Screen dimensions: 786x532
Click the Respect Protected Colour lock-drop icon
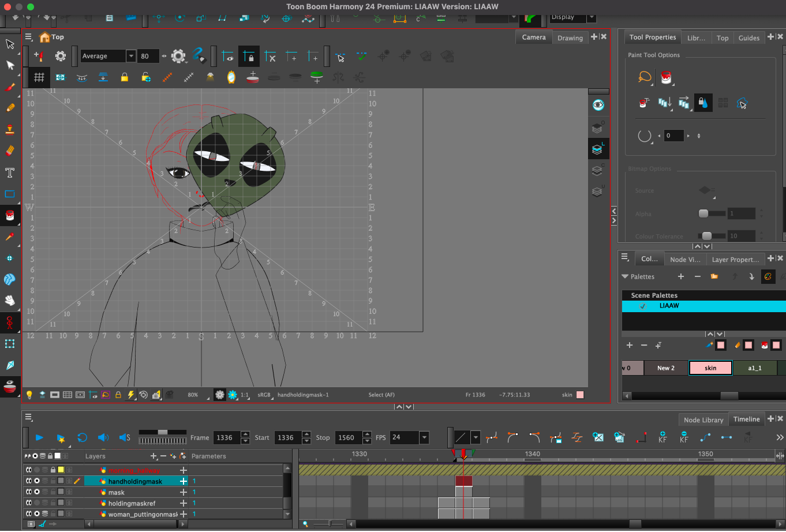[703, 103]
